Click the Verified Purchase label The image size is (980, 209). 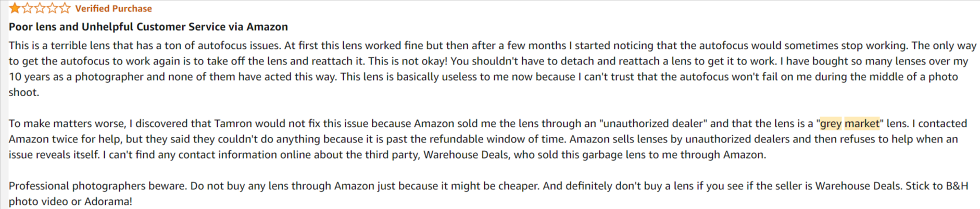(114, 8)
